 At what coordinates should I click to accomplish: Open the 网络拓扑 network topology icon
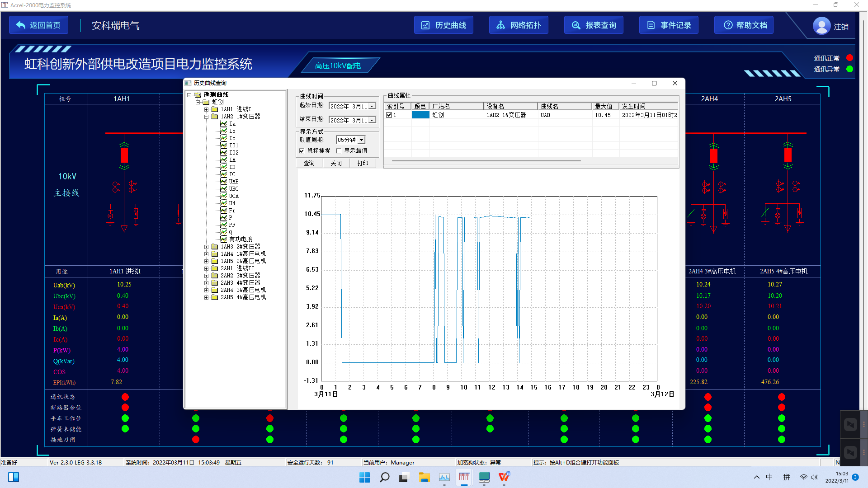[x=500, y=25]
